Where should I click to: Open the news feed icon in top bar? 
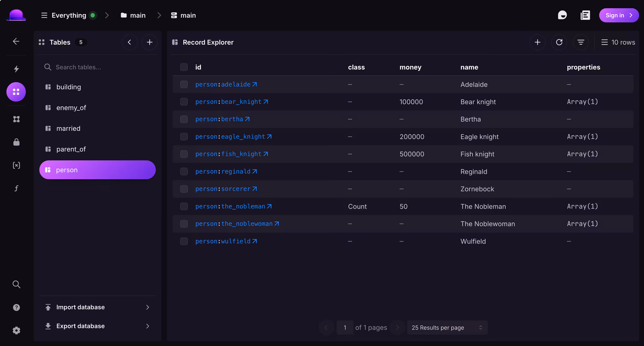[585, 15]
